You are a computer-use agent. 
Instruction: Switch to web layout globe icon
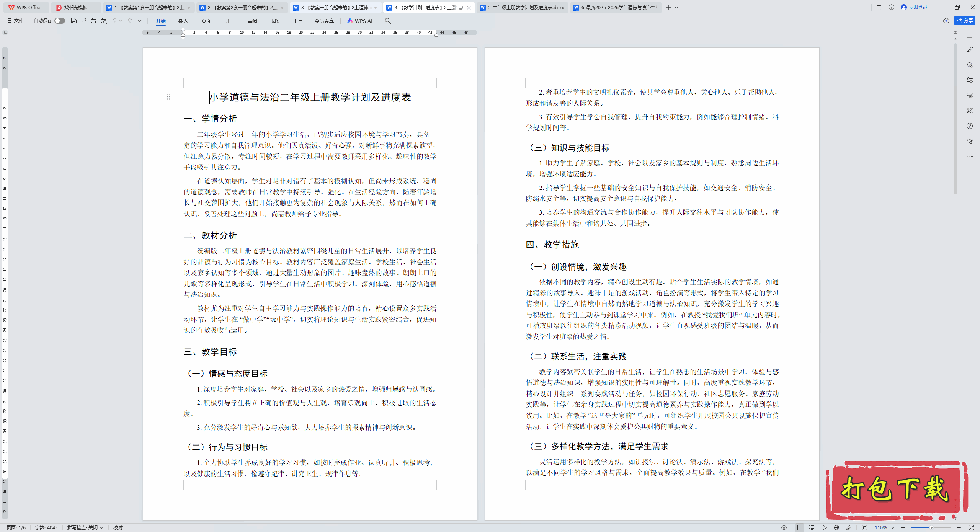pos(837,527)
